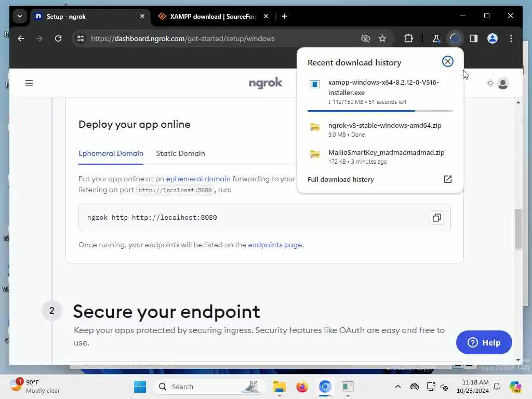Viewport: 532px width, 399px height.
Task: Click the ngrok zip folder icon
Action: 314,127
